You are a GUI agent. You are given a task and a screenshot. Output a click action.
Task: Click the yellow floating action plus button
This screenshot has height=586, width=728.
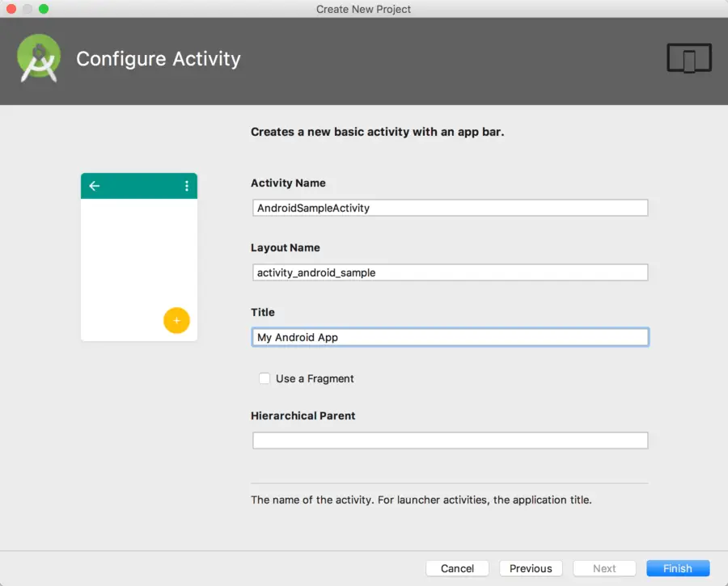(x=176, y=320)
